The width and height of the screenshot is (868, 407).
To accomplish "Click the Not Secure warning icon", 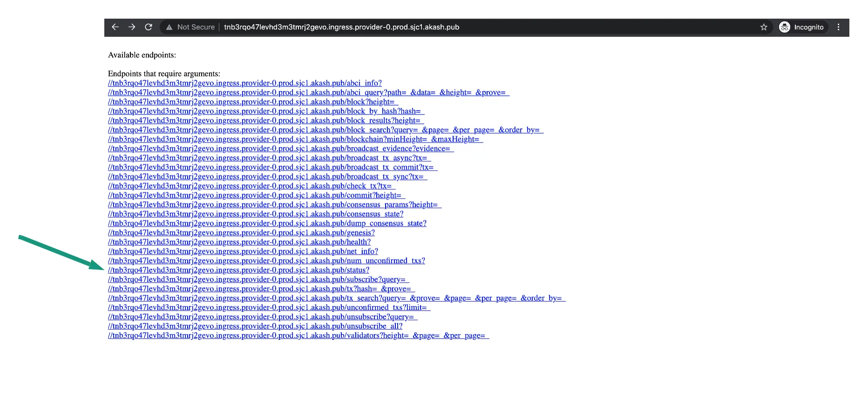I will 170,27.
